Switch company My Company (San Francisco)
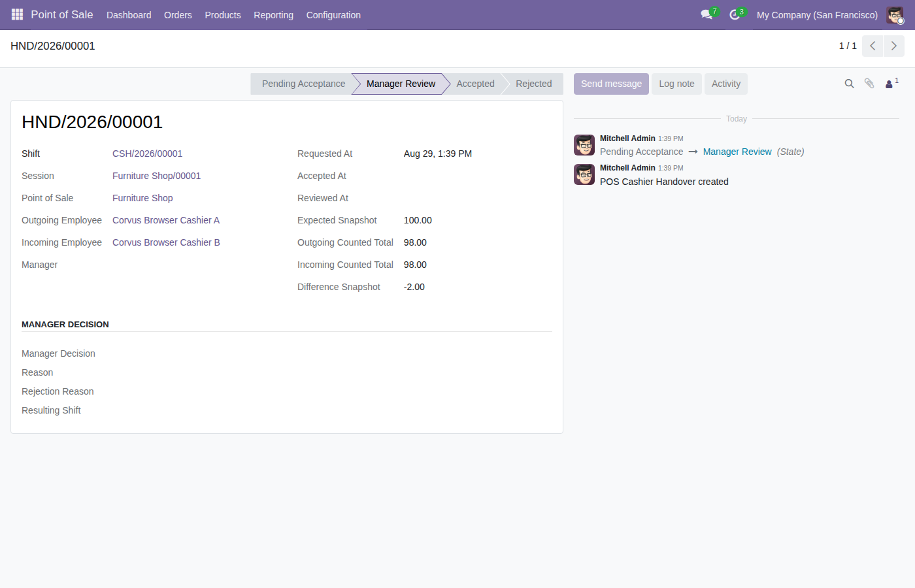915x588 pixels. 817,14
